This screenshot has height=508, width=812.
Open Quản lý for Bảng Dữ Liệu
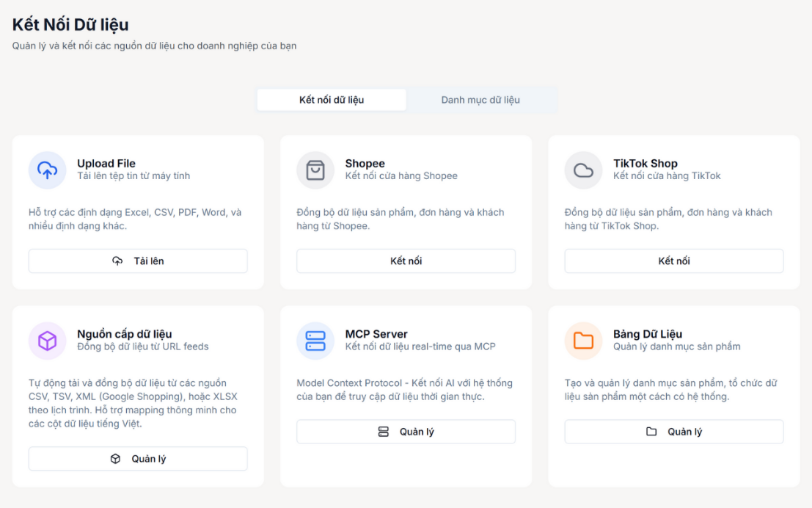[x=673, y=432]
